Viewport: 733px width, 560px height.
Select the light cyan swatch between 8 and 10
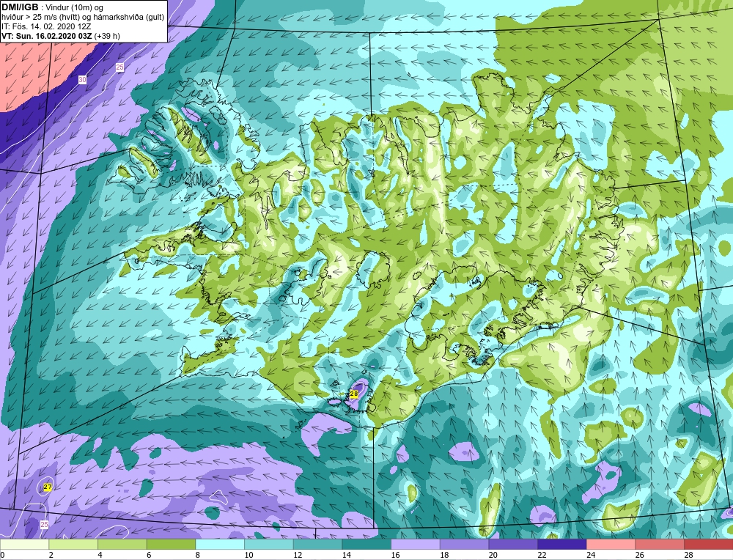(220, 545)
